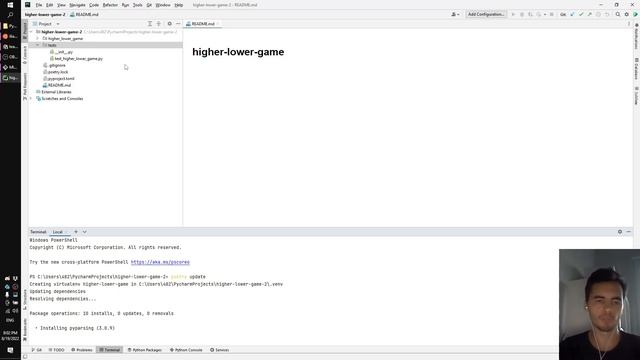Open the Git tool window tab
This screenshot has width=640, height=360.
[37, 350]
